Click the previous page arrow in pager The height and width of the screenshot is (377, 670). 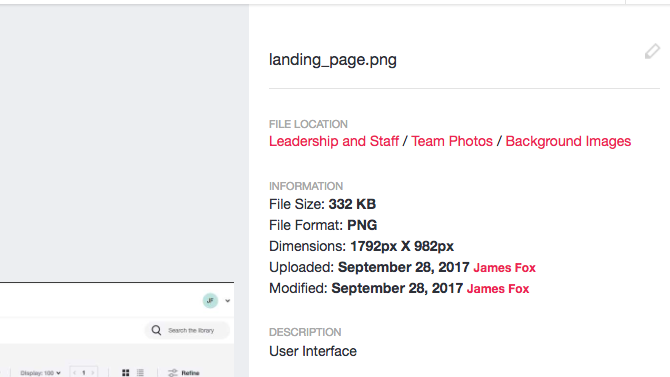pos(74,373)
